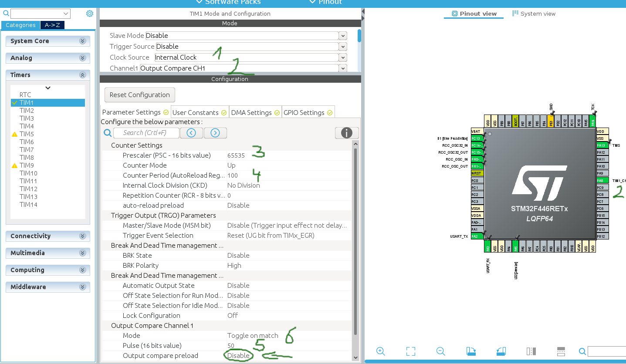
Task: Open the Pinout menu
Action: click(x=326, y=2)
